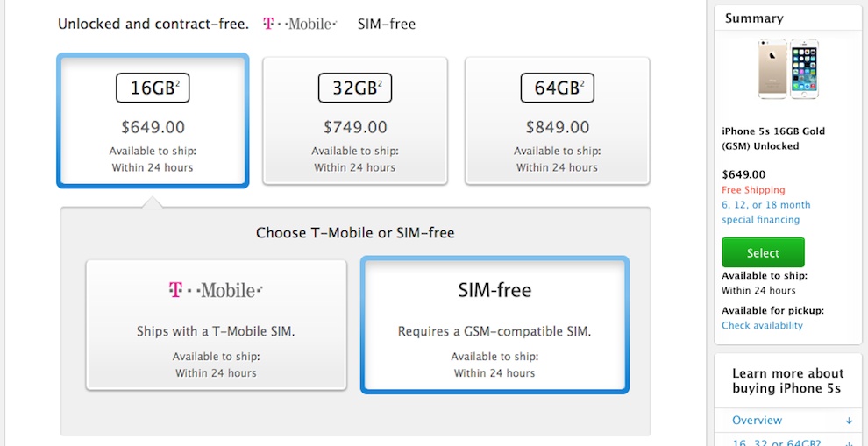Open the Overview section link
This screenshot has width=868, height=446.
(757, 420)
